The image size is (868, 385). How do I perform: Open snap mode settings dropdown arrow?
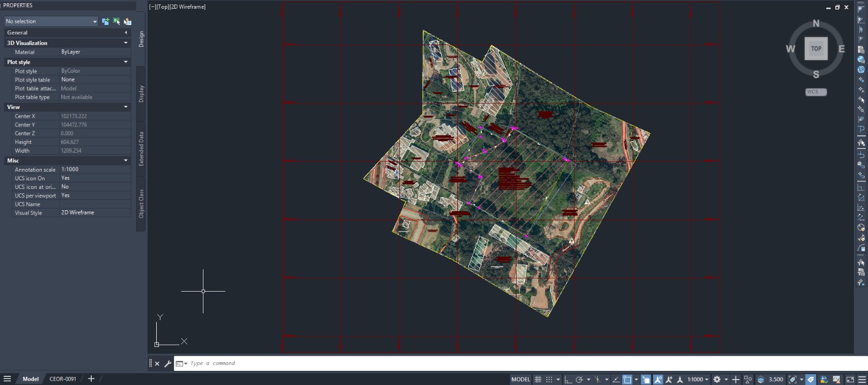pyautogui.click(x=558, y=380)
